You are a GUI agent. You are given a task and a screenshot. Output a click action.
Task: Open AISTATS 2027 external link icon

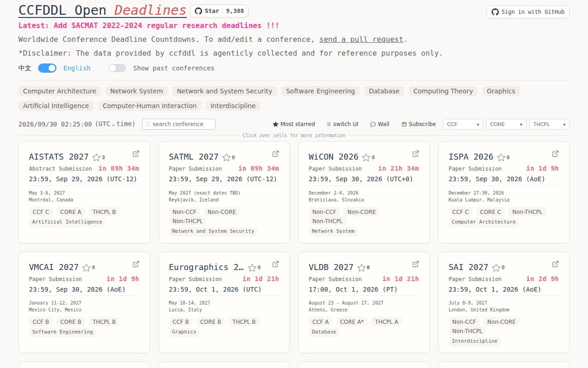click(x=136, y=154)
